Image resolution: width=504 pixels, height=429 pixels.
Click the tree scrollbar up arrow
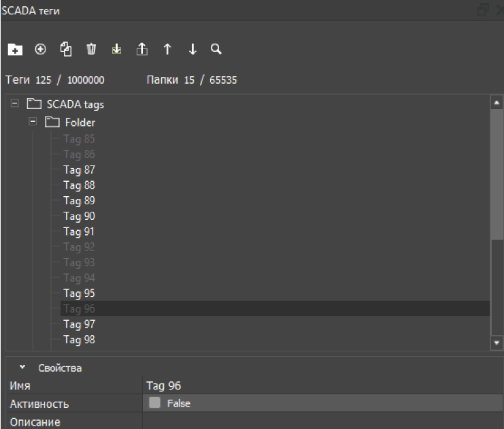click(x=497, y=103)
